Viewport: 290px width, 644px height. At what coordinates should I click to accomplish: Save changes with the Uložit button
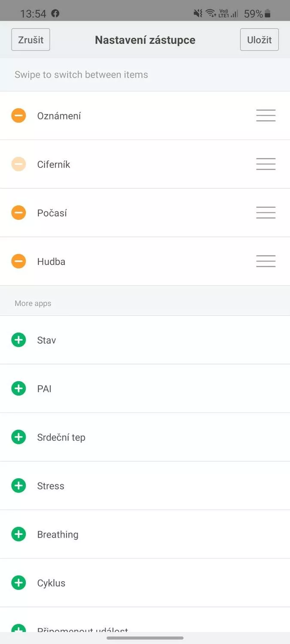[x=259, y=39]
